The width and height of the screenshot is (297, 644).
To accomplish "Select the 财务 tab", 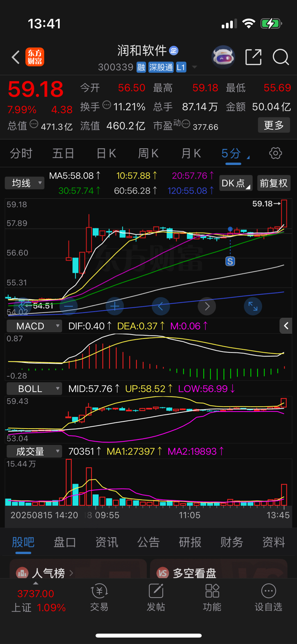I will [x=232, y=542].
